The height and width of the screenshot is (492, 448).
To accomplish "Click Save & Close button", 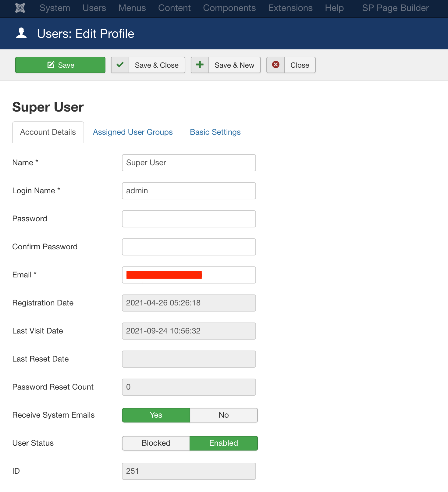I will tap(148, 65).
